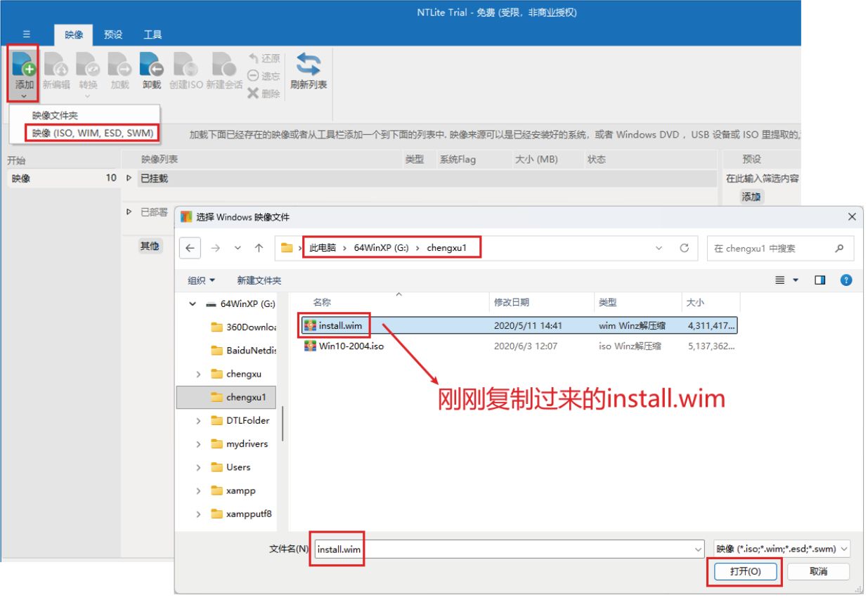Click the hamburger menu icon
Viewport: 868px width, 600px height.
27,34
